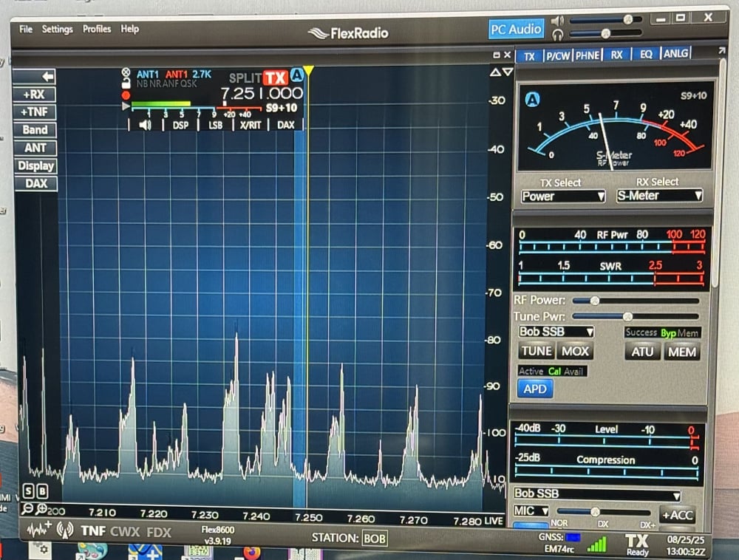Toggle the +ACC input button
The height and width of the screenshot is (560, 739).
click(677, 515)
